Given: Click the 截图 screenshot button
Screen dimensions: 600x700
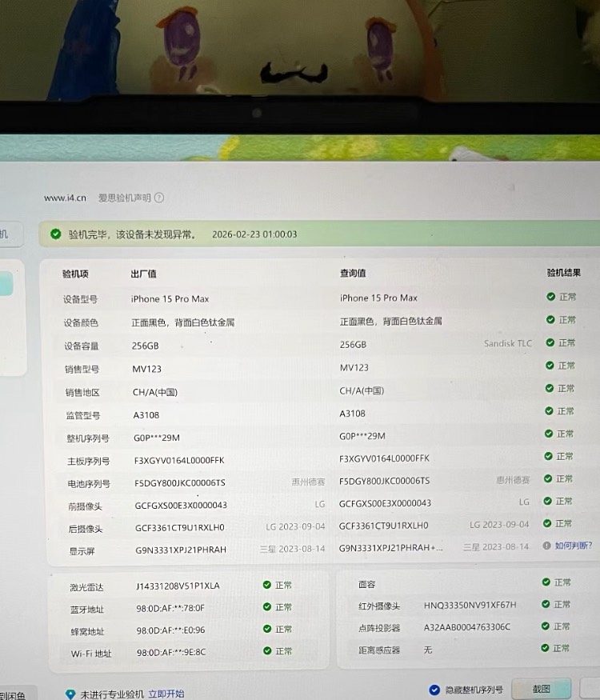Looking at the screenshot, I should (x=541, y=689).
